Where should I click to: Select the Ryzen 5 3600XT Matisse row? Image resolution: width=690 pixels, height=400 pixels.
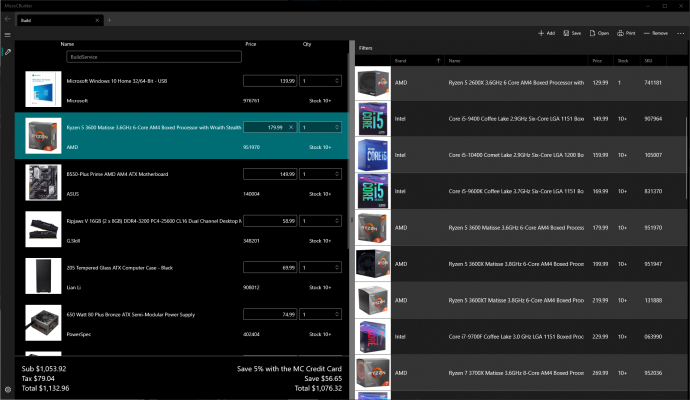pos(521,300)
